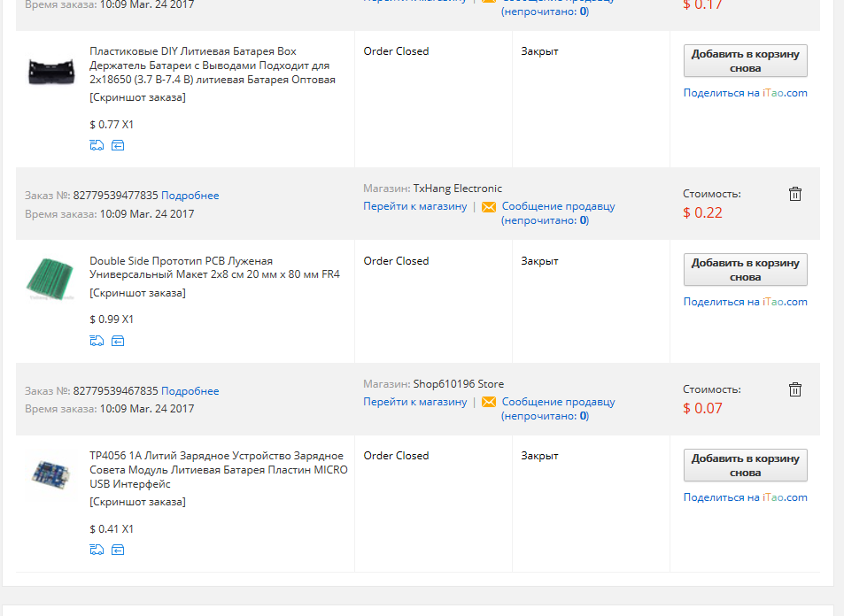Share TP4056 item on iTao.com
Image resolution: width=844 pixels, height=616 pixels.
tap(745, 497)
